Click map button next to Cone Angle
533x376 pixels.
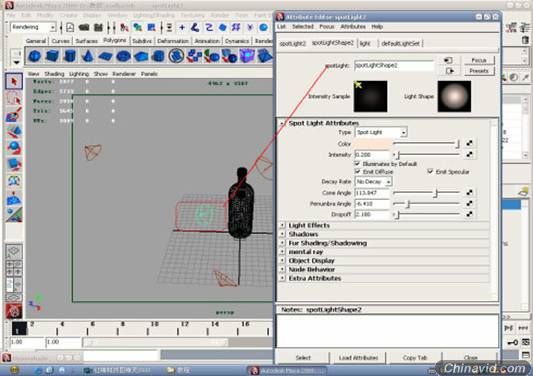469,192
